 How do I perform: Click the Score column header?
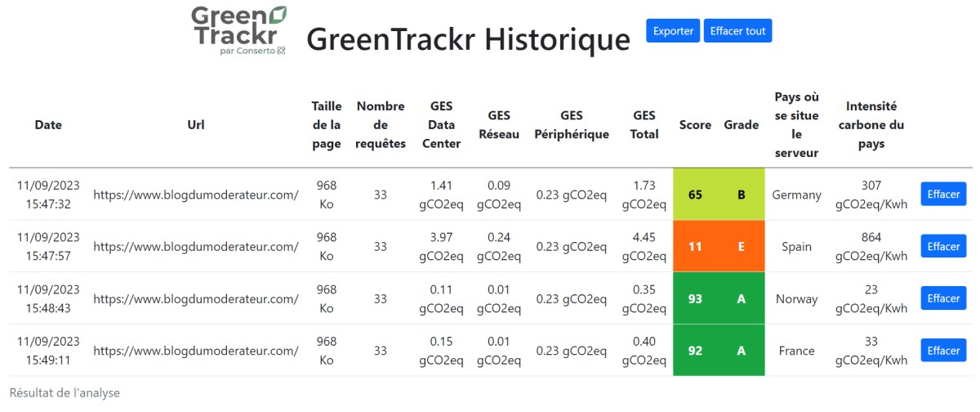click(695, 125)
